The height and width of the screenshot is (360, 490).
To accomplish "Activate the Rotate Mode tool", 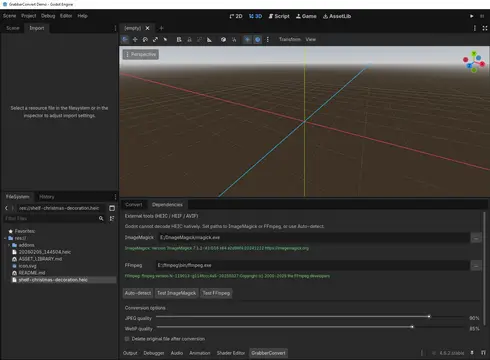I will click(x=145, y=40).
